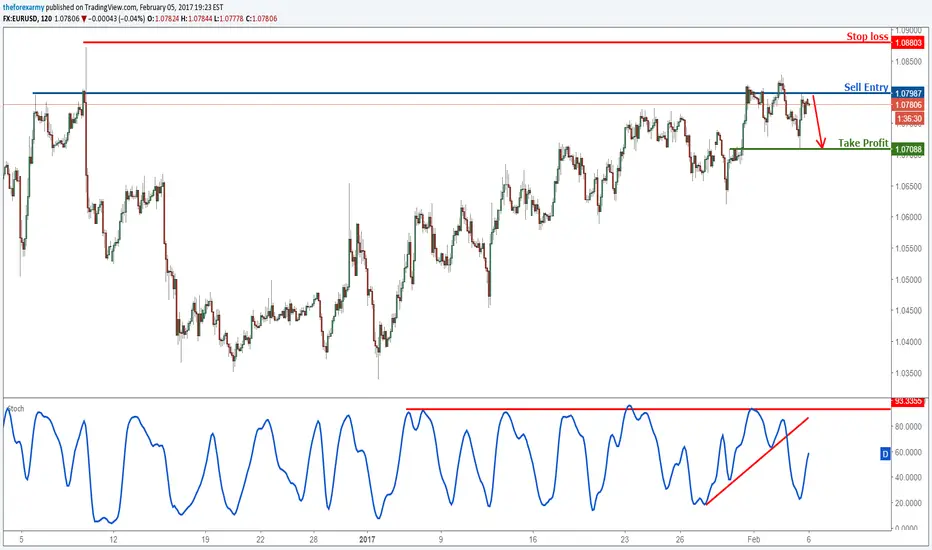Select the red rising trendline in stochastic pane
Image resolution: width=932 pixels, height=550 pixels.
pyautogui.click(x=757, y=461)
